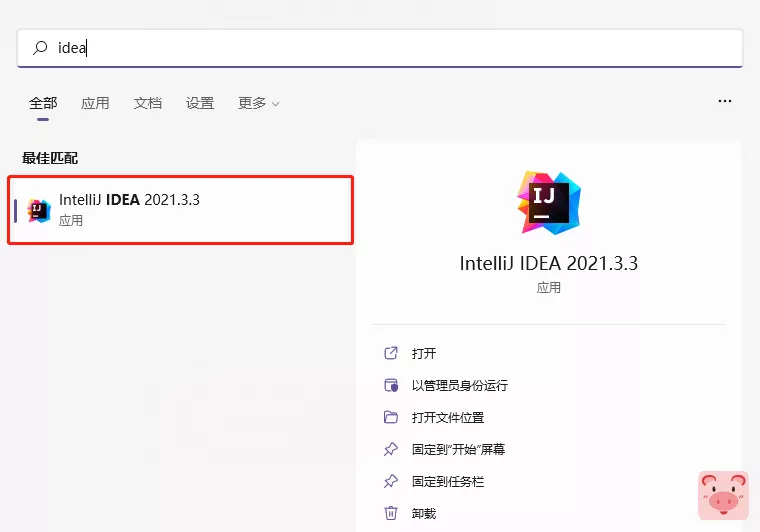Choose 以管理员身份运行
The width and height of the screenshot is (760, 532).
pyautogui.click(x=459, y=385)
